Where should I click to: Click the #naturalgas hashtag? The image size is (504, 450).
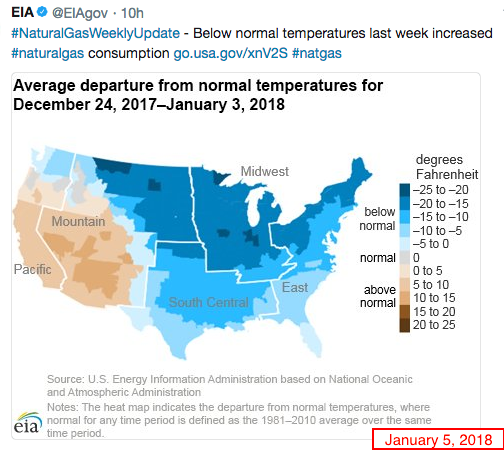48,53
